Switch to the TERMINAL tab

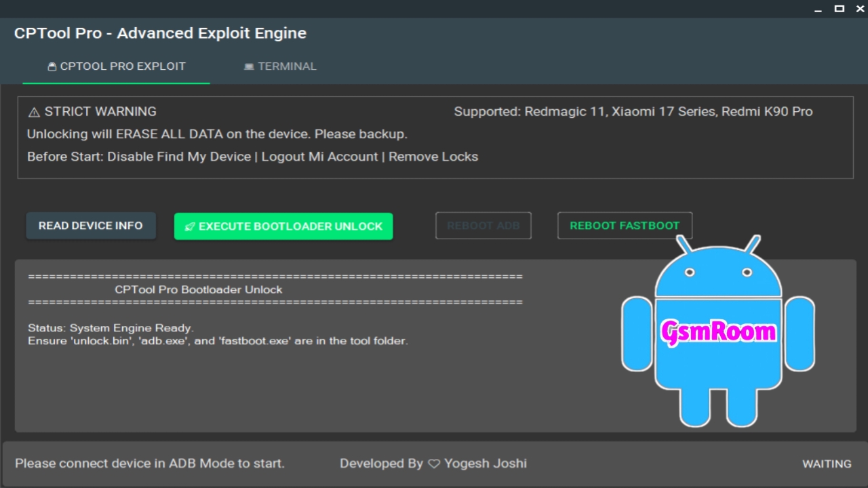(280, 66)
